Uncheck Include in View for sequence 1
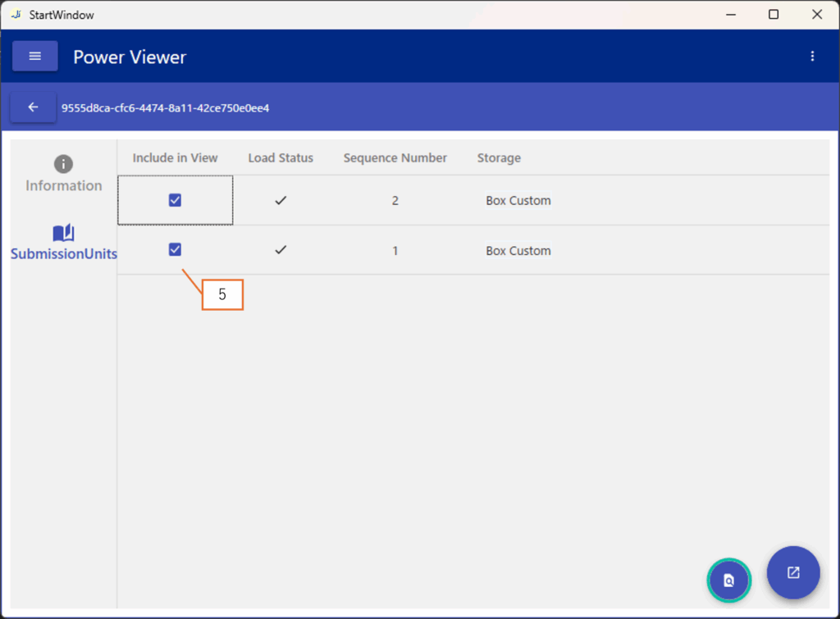The image size is (840, 619). click(x=175, y=250)
